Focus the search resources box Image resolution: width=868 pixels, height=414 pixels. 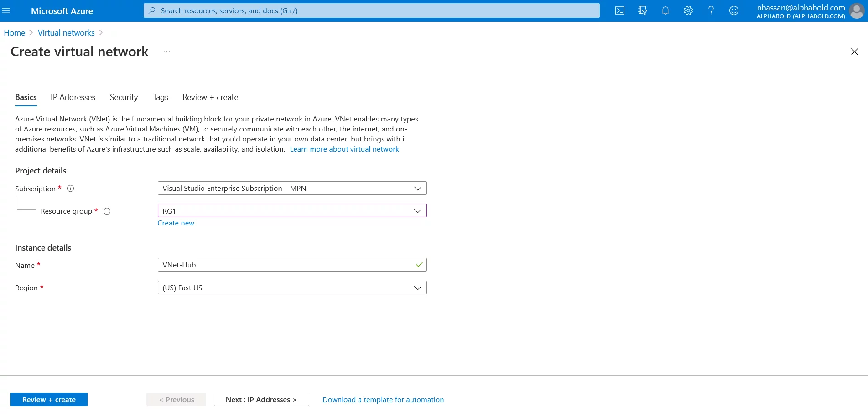[x=371, y=10]
